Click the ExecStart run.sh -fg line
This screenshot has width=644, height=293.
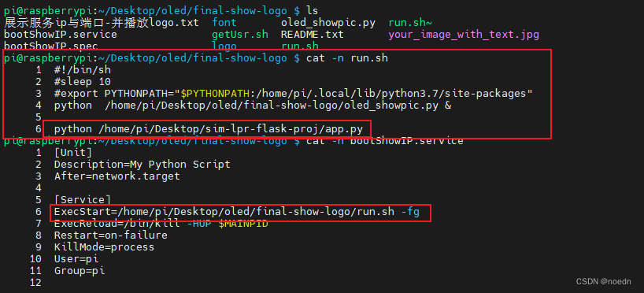[x=236, y=212]
